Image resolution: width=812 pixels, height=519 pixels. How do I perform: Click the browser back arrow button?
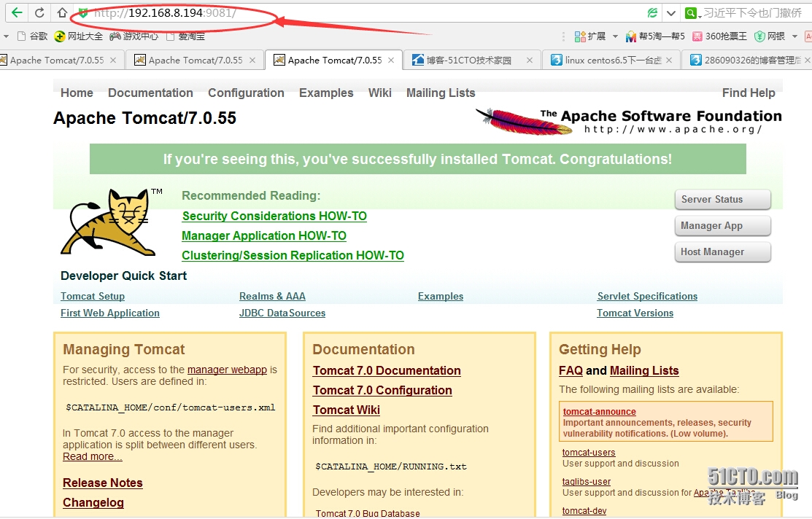[x=16, y=12]
